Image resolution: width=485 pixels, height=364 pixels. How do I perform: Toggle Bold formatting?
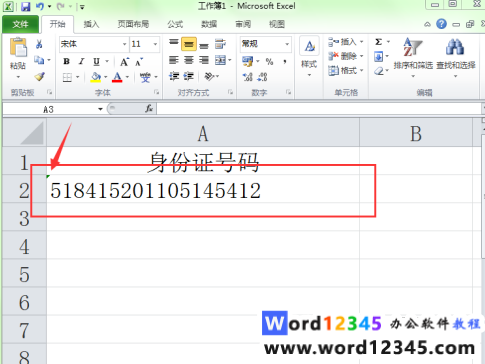tap(66, 61)
